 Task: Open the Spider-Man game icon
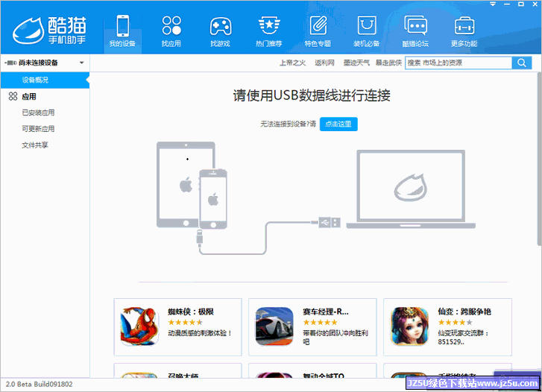coord(139,326)
